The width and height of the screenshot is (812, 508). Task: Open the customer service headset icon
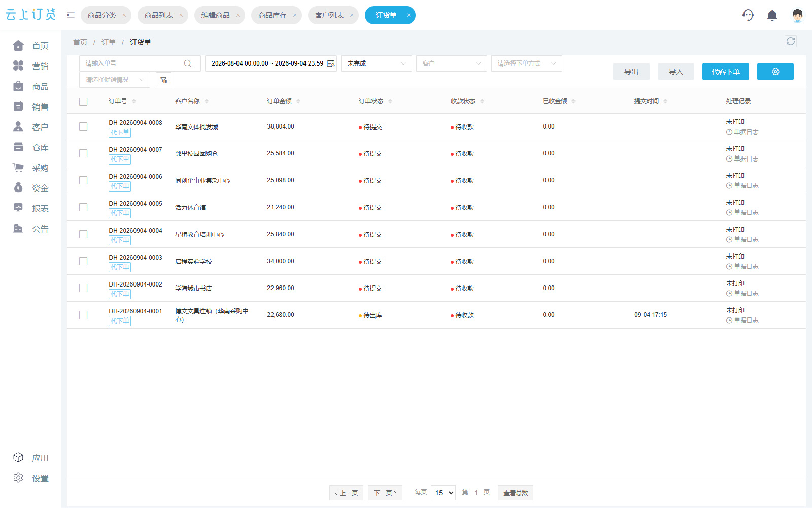748,15
